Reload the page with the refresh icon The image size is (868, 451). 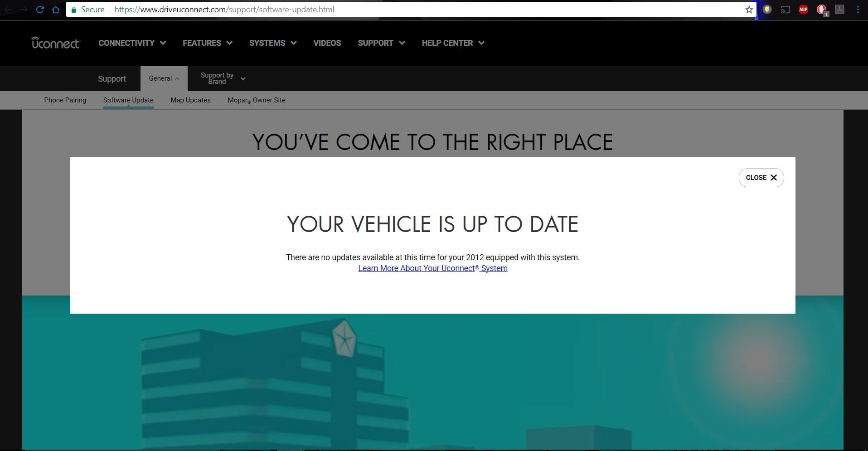[40, 10]
